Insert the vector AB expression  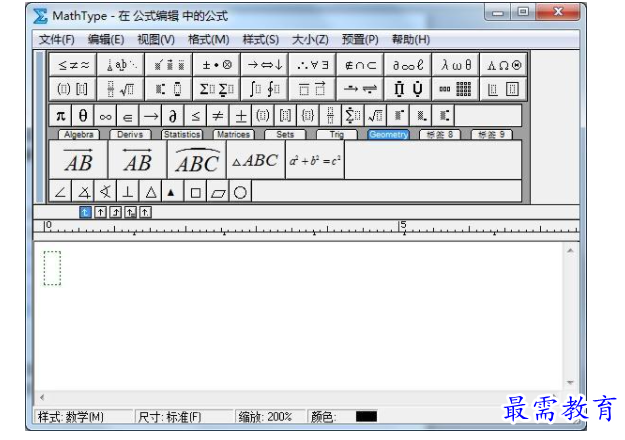79,160
